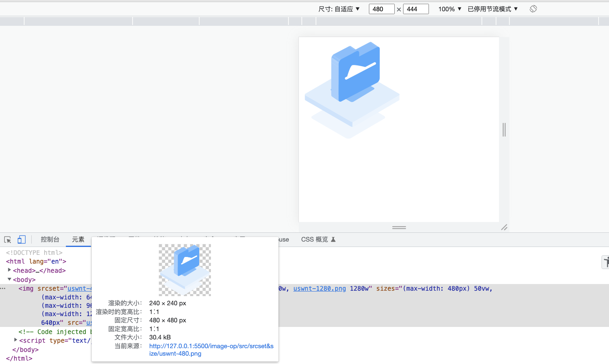The width and height of the screenshot is (609, 364).
Task: Click the three dots beside the img node
Action: pos(3,288)
